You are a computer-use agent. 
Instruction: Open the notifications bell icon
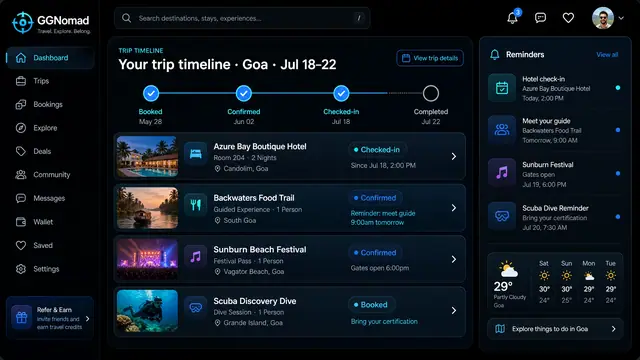(513, 18)
